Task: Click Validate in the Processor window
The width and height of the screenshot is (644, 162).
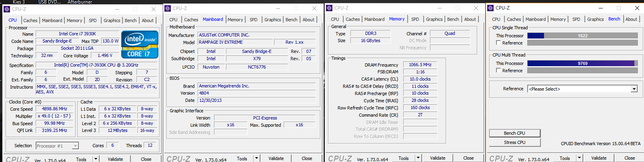Action: pos(115,159)
